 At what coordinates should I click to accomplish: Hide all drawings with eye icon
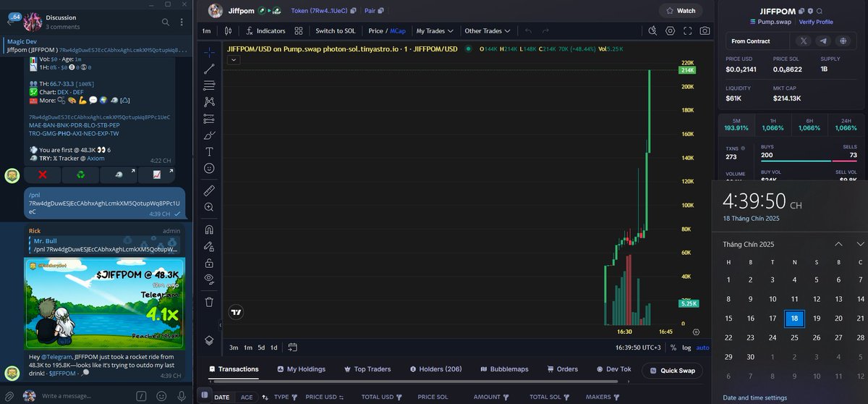tap(209, 279)
